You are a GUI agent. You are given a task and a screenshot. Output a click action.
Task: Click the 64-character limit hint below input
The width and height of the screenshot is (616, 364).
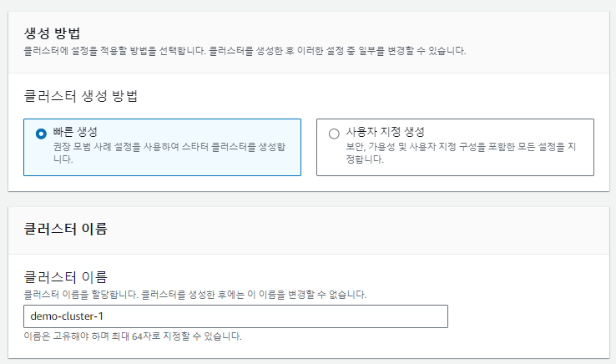134,336
